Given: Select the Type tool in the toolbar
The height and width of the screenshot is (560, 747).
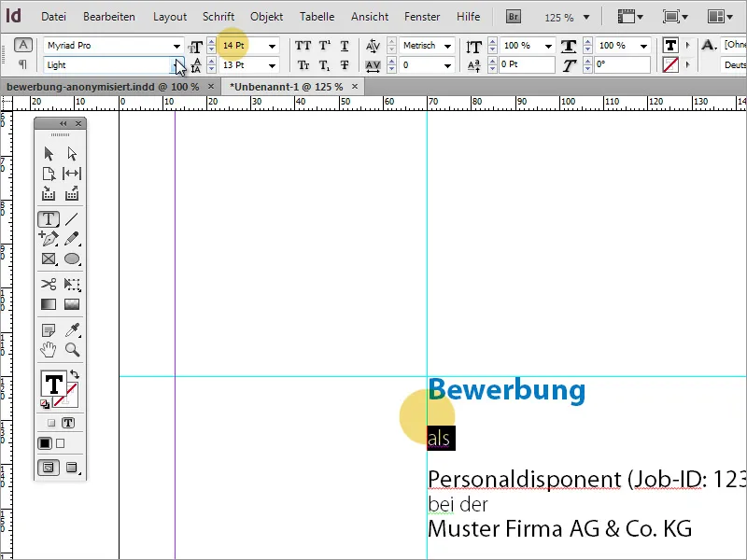Looking at the screenshot, I should [49, 217].
